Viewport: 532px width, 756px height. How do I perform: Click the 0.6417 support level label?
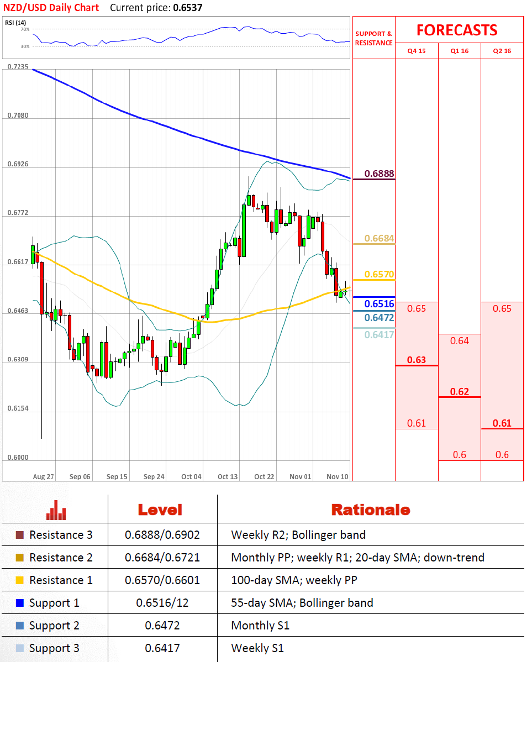(379, 334)
